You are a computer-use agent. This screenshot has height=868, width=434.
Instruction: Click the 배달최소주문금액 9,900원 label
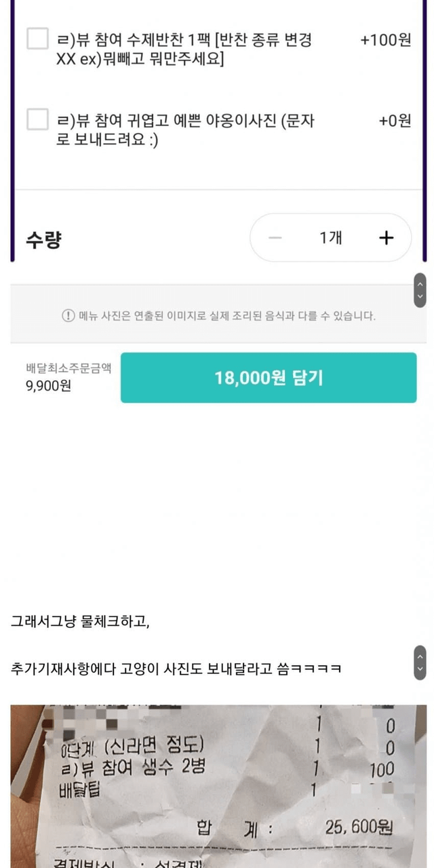[x=68, y=378]
